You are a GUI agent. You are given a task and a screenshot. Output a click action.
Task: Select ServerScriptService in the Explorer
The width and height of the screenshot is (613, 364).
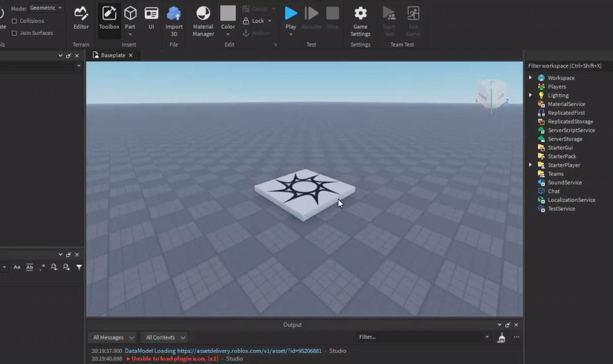(x=571, y=130)
